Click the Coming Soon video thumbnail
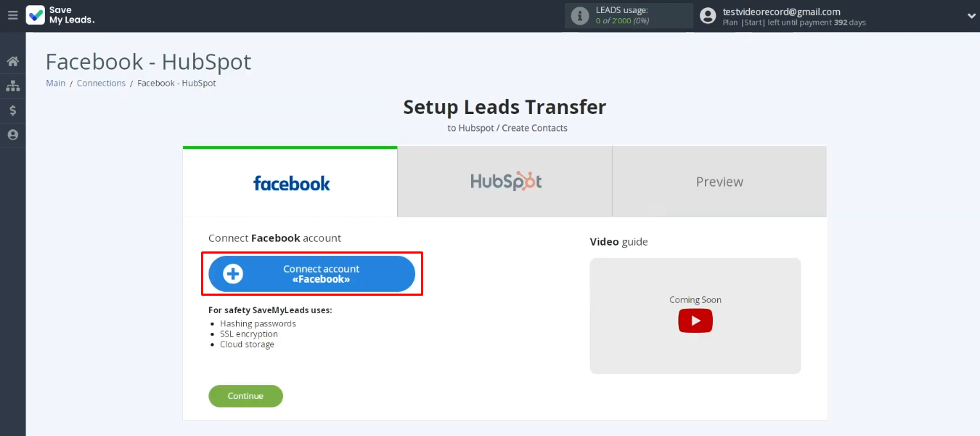Image resolution: width=980 pixels, height=436 pixels. pyautogui.click(x=695, y=315)
